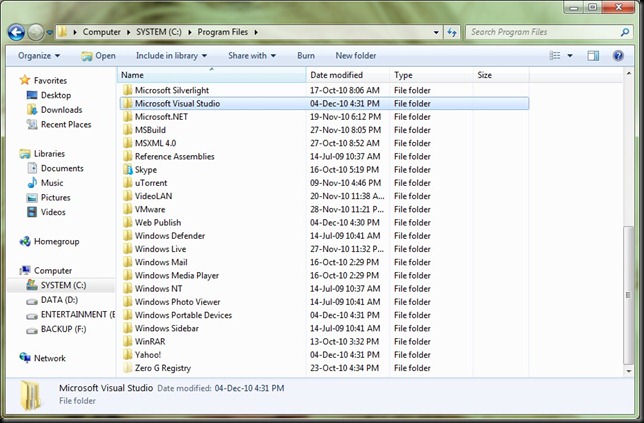The image size is (644, 423).
Task: Open the Organize menu
Action: (39, 55)
